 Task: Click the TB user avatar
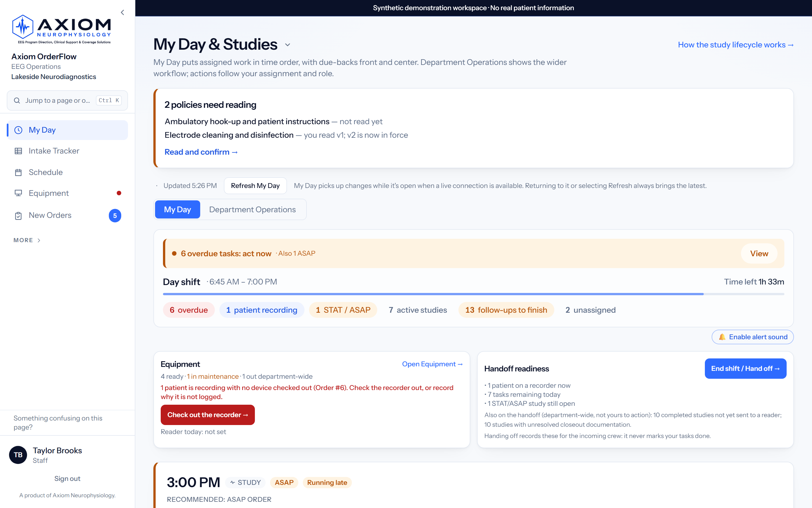pos(18,455)
